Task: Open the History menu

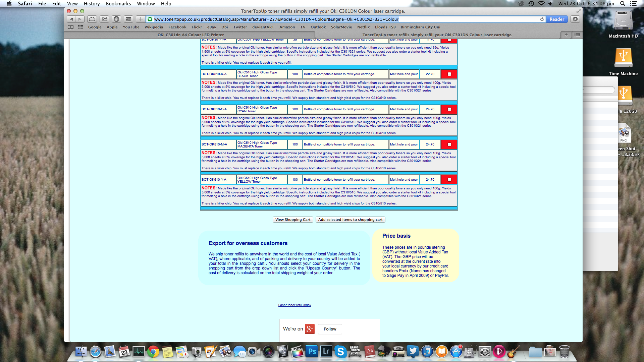Action: [x=92, y=4]
